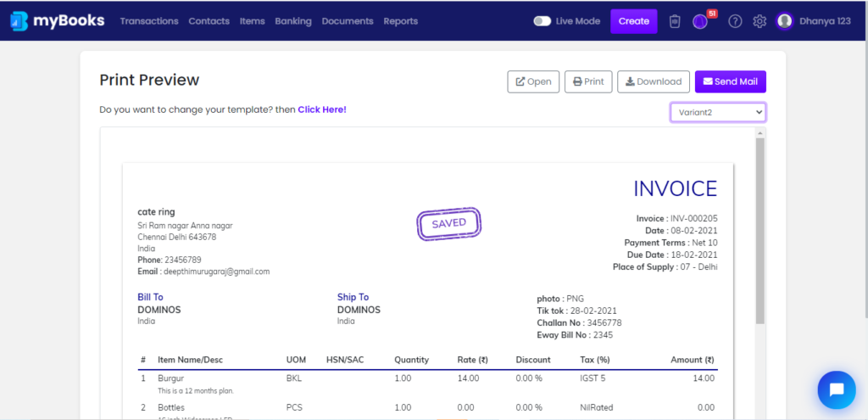868x420 pixels.
Task: Open the chat support bubble
Action: point(837,389)
